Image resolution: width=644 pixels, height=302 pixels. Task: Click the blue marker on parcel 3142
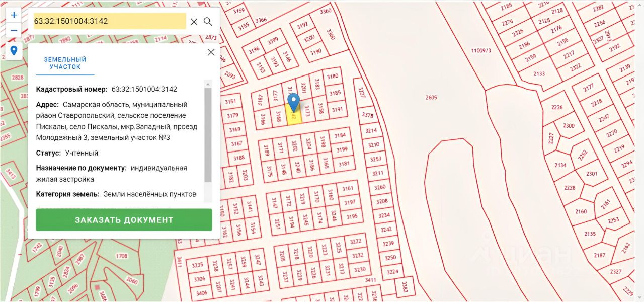coord(293,102)
